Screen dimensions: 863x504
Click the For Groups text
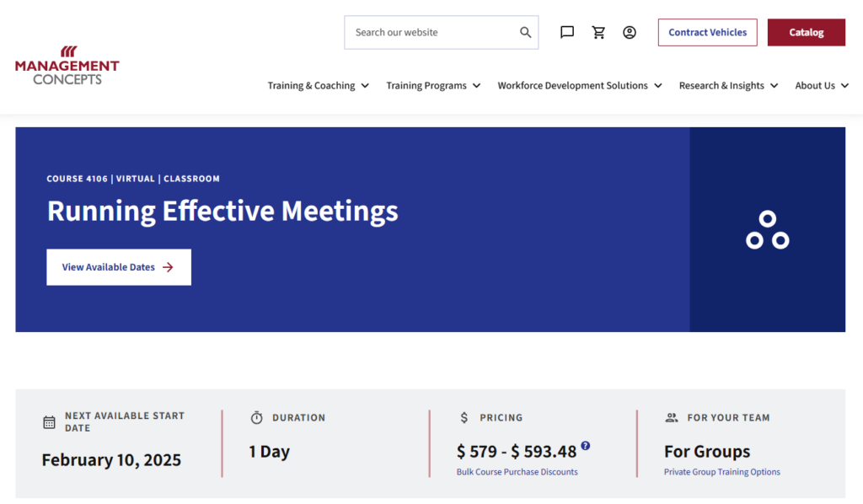(x=707, y=452)
